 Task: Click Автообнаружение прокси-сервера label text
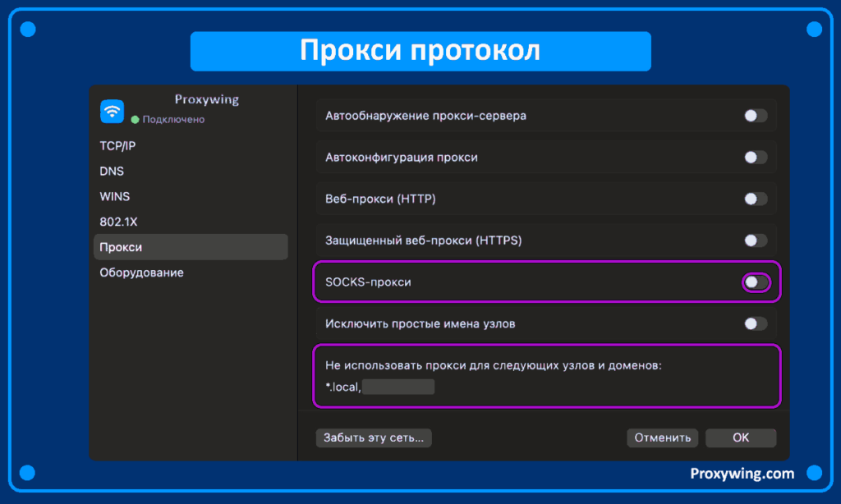click(425, 116)
